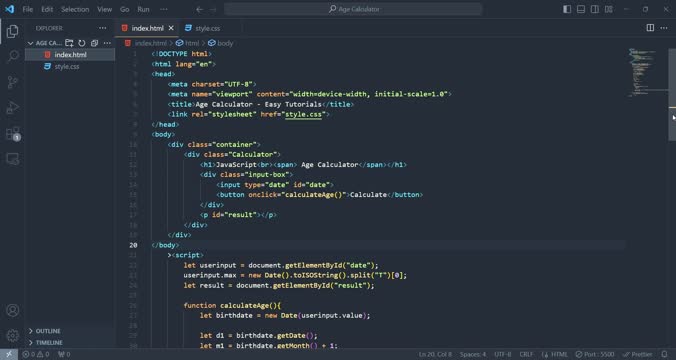Open remote window status bar icon
676x360 pixels.
point(9,354)
